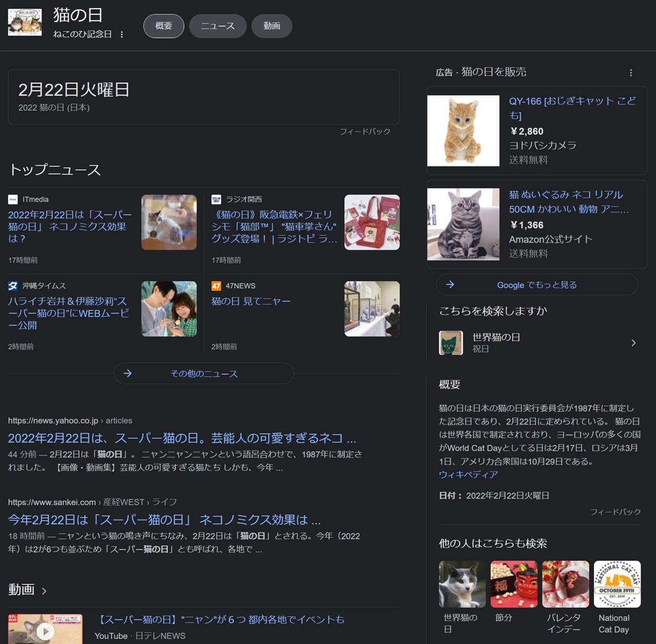Click the 47NEWS source favicon
This screenshot has height=644, width=656.
tap(216, 286)
